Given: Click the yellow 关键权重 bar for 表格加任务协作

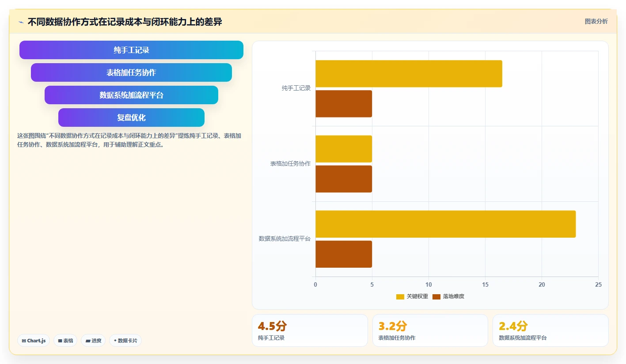Looking at the screenshot, I should pyautogui.click(x=344, y=149).
